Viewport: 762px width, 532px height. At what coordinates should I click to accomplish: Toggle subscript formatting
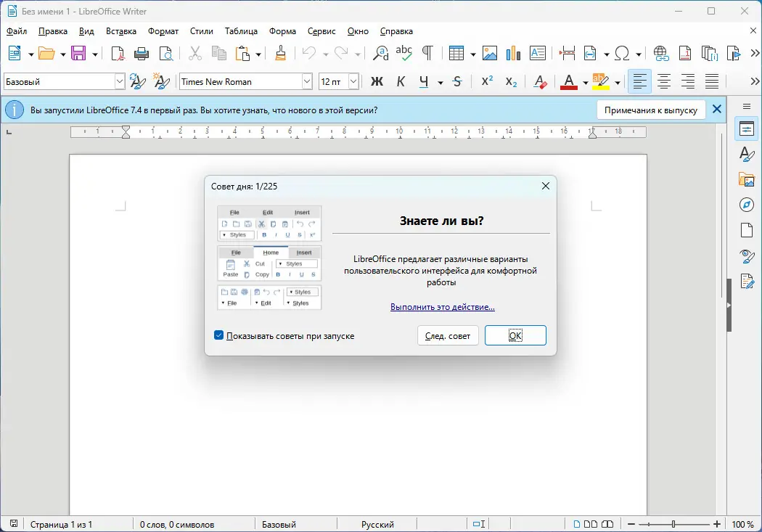click(511, 81)
